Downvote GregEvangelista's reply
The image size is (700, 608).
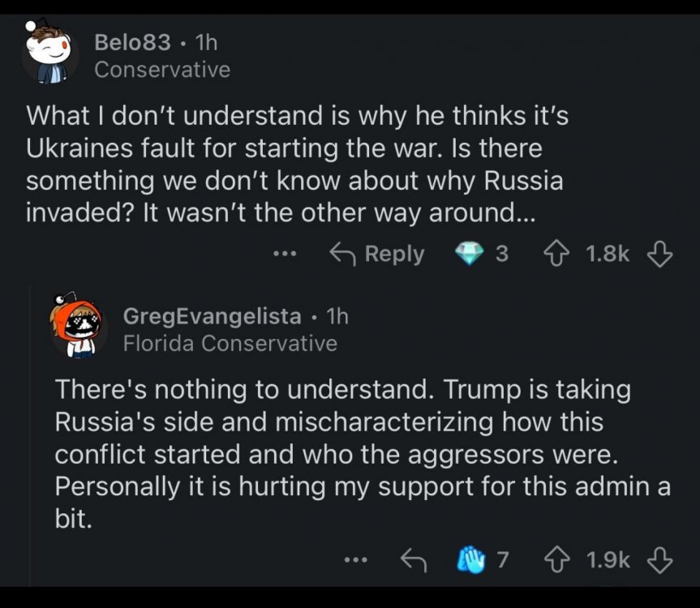point(659,559)
